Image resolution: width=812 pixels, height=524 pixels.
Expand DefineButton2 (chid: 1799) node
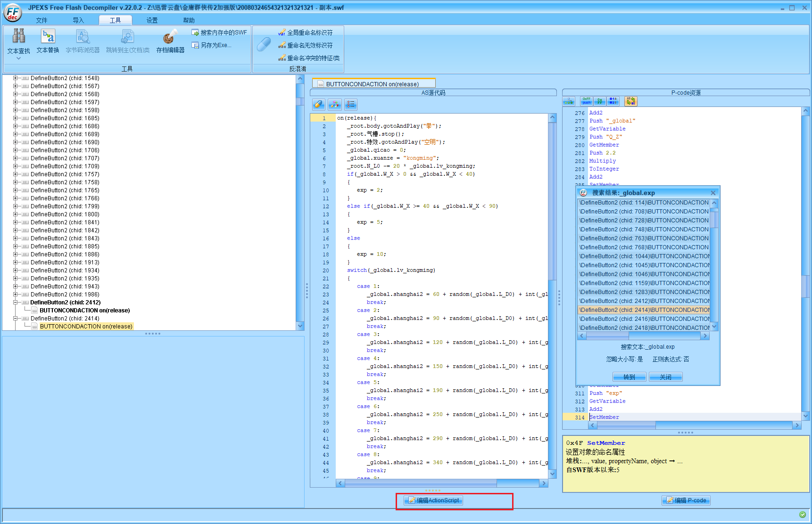click(16, 206)
